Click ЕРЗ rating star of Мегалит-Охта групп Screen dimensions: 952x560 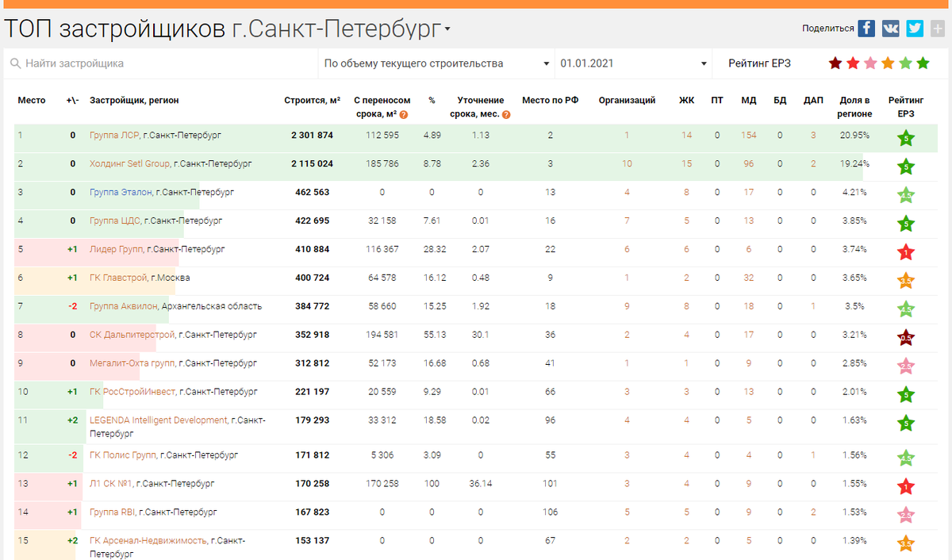point(906,366)
